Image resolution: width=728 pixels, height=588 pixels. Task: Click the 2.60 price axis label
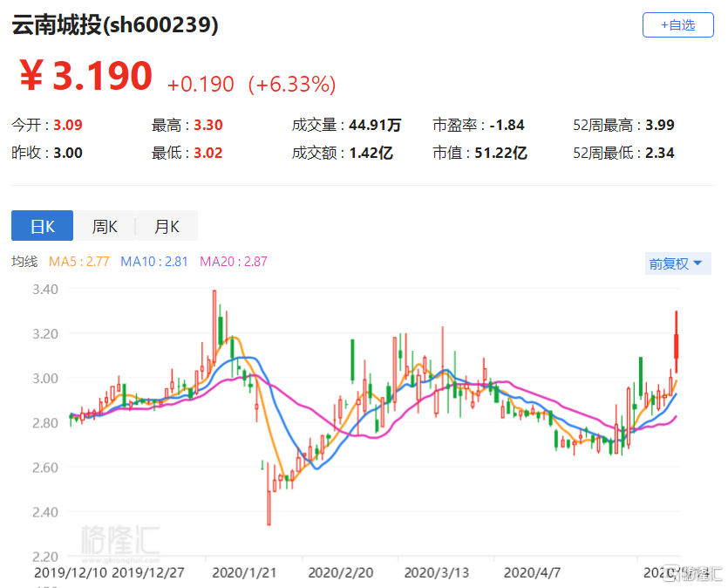[45, 468]
